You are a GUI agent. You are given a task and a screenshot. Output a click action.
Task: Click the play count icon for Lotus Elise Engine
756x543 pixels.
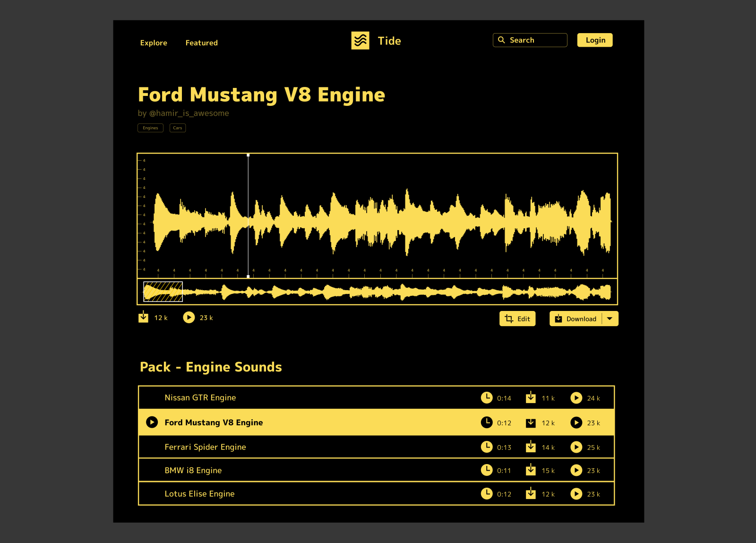click(x=576, y=494)
